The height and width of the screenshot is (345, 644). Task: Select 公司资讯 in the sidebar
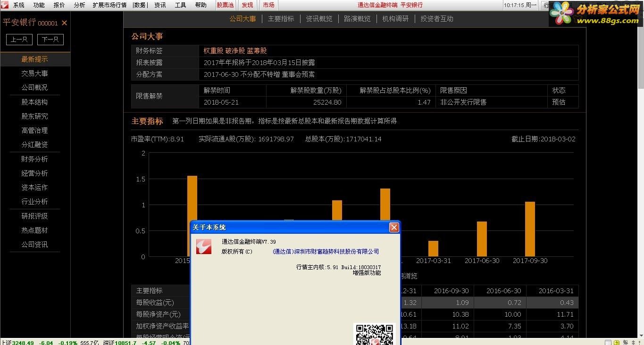pos(34,245)
